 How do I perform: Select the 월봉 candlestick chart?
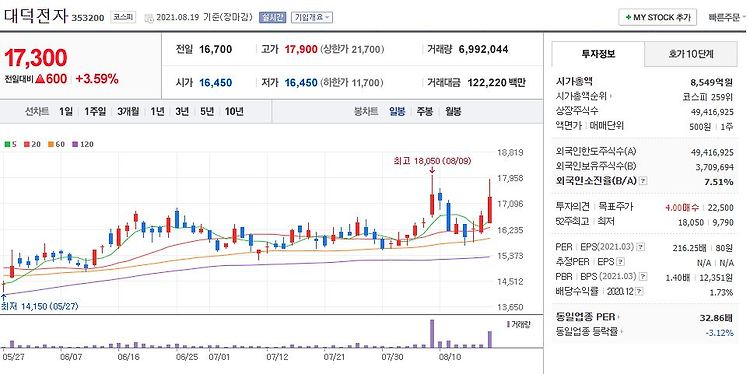point(453,112)
